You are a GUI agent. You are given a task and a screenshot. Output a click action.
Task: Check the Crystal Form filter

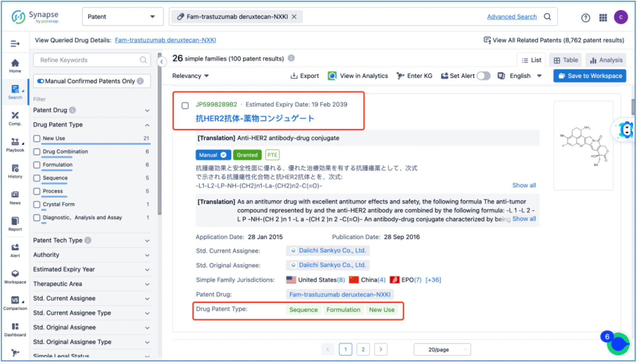pos(37,205)
